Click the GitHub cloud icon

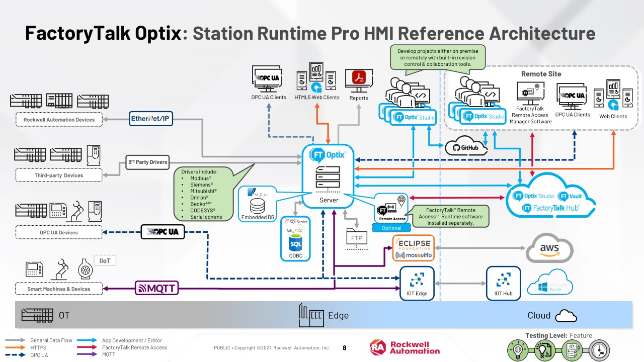click(x=466, y=146)
